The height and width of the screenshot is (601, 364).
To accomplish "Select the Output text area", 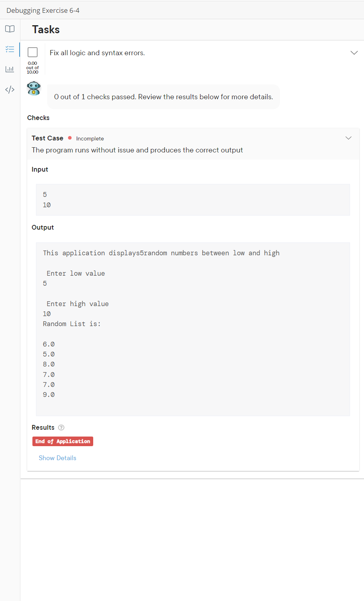I will 193,328.
